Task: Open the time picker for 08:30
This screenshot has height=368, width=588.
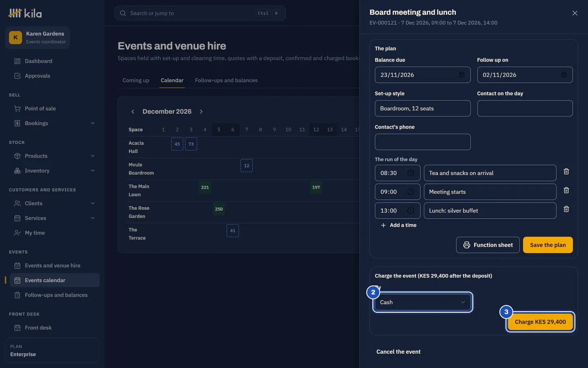Action: (411, 173)
